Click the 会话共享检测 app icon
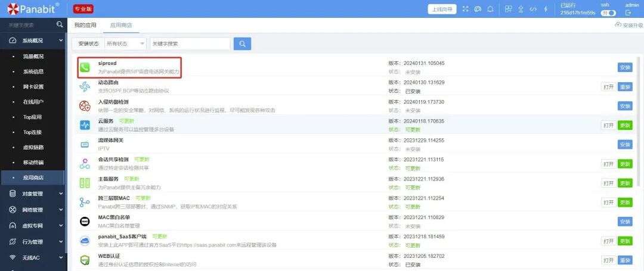 tap(85, 164)
